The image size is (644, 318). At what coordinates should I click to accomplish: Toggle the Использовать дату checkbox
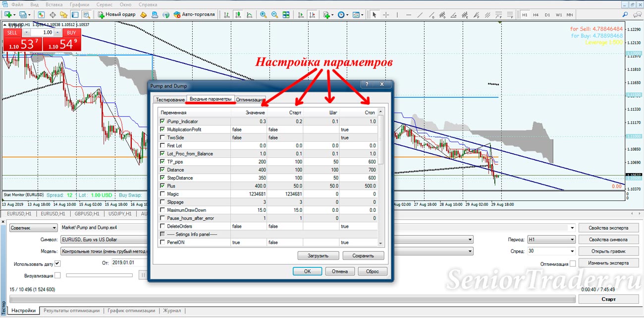coord(57,263)
